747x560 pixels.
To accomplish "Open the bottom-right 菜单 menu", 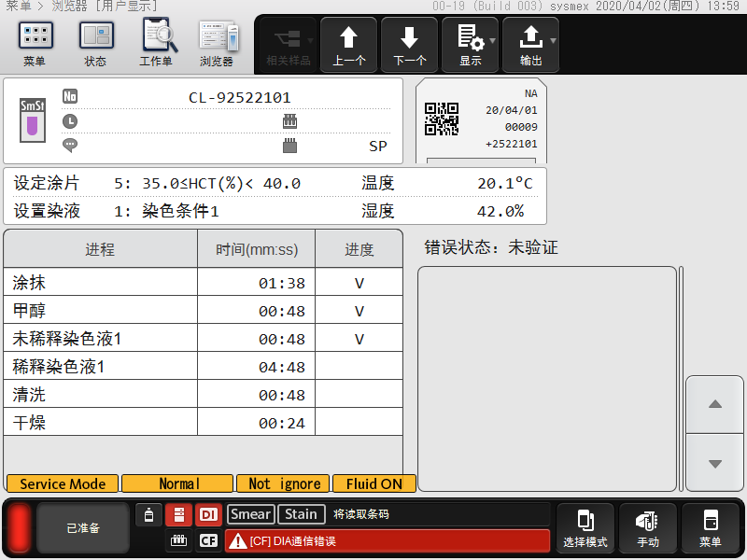I will [711, 528].
